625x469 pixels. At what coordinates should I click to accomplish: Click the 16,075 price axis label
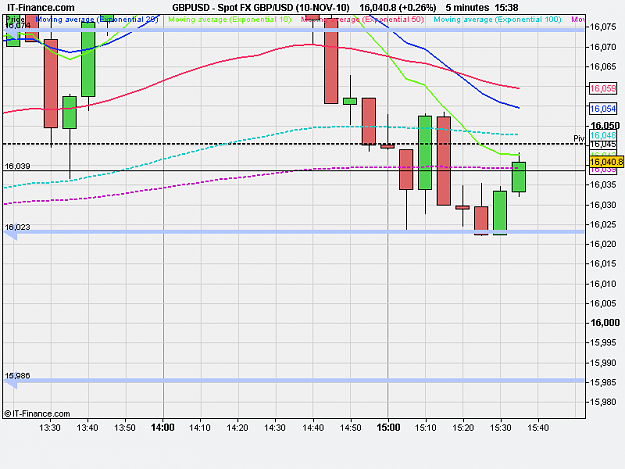point(603,27)
